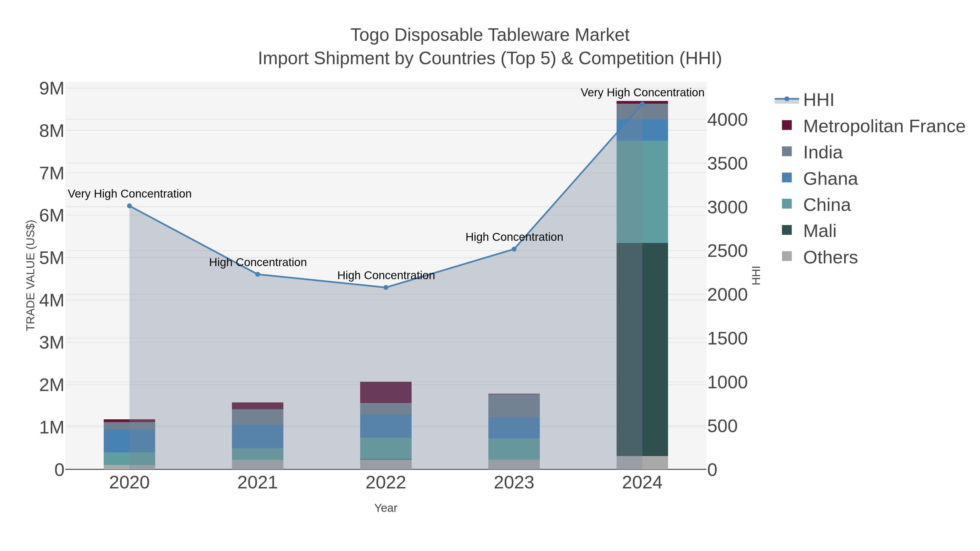Toggle Ghana series in legend

pos(819,179)
